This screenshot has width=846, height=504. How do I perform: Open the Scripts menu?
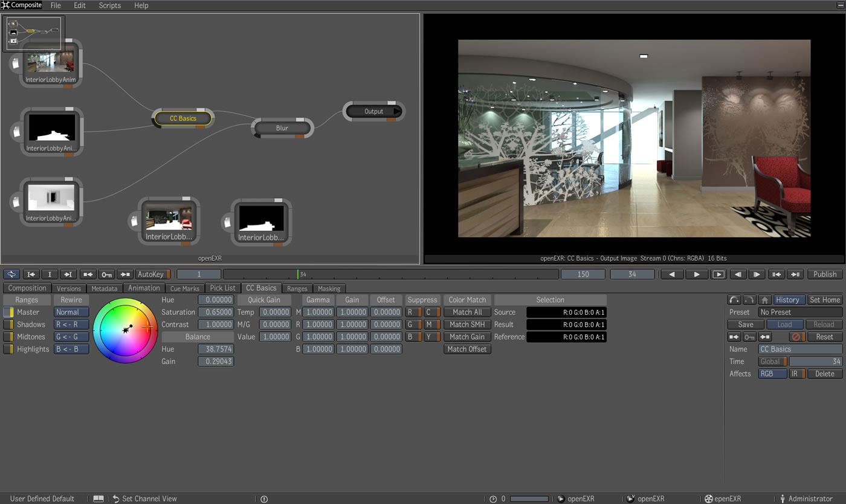[x=110, y=5]
